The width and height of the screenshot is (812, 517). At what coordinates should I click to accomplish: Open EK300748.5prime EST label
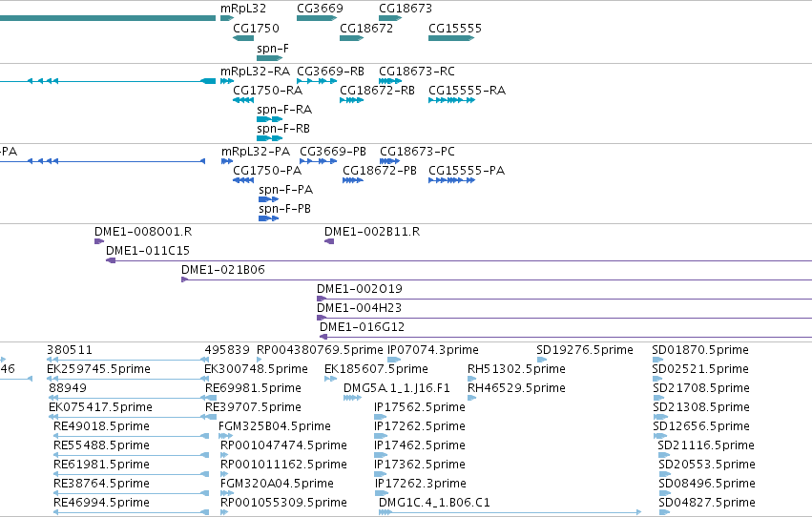(x=256, y=369)
